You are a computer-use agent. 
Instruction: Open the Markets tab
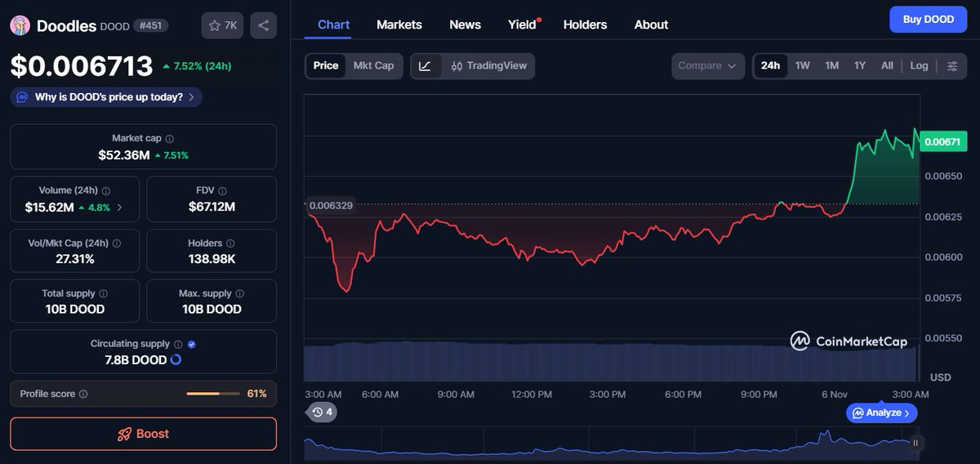click(399, 25)
